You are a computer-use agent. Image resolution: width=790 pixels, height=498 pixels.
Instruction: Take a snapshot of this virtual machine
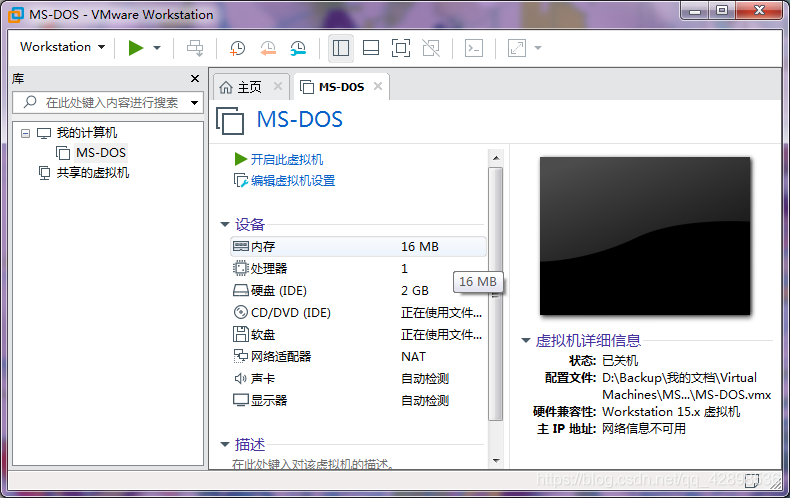237,48
